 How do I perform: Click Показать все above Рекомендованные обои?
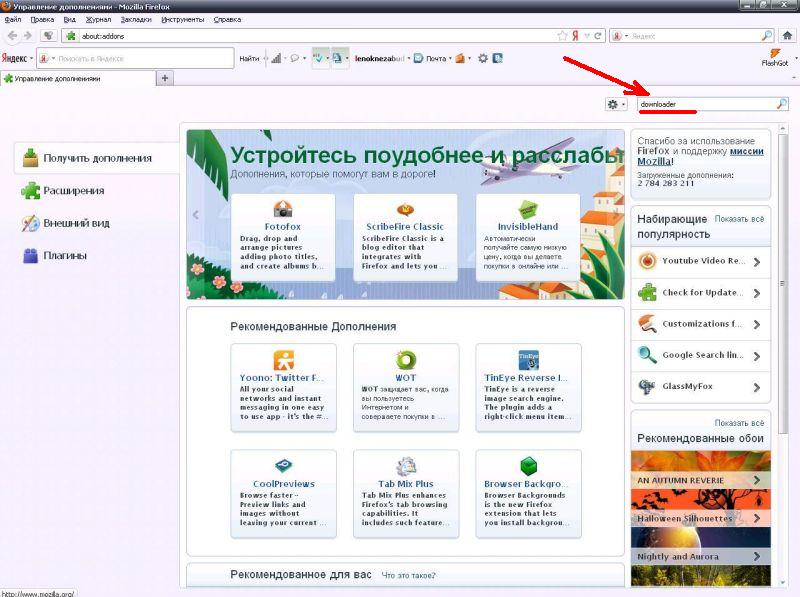click(x=739, y=423)
